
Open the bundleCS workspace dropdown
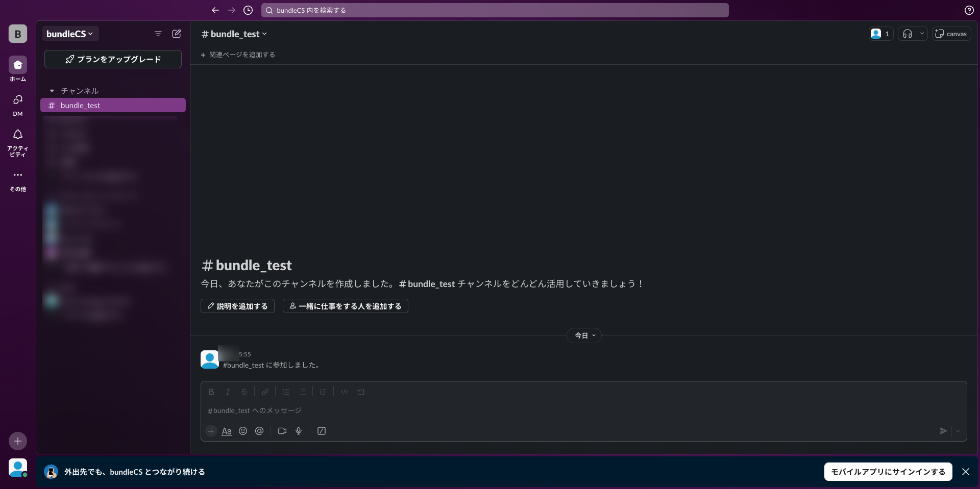click(70, 34)
